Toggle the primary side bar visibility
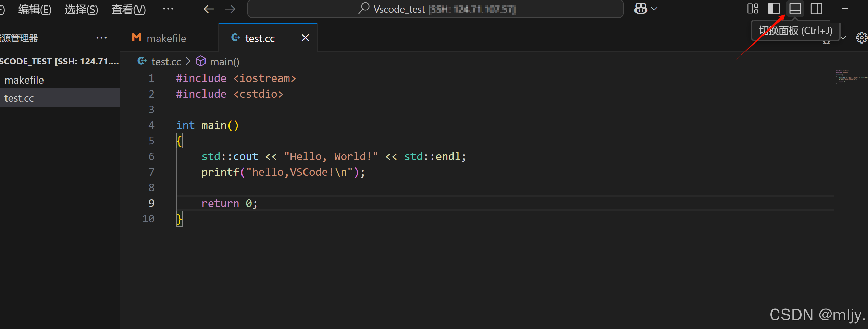This screenshot has height=329, width=868. point(774,9)
